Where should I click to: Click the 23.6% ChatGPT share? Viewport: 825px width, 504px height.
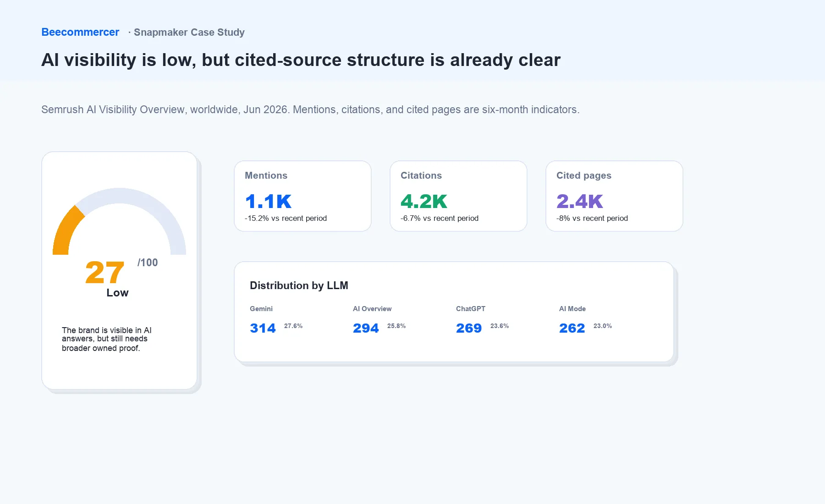(x=500, y=326)
